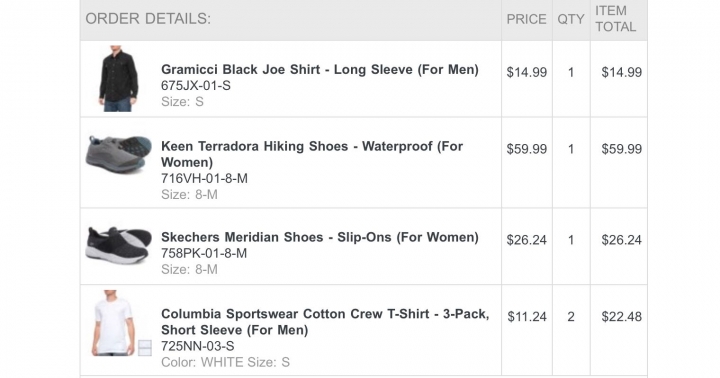
Task: Open the Skechers Meridian Shoes product link
Action: [x=320, y=237]
